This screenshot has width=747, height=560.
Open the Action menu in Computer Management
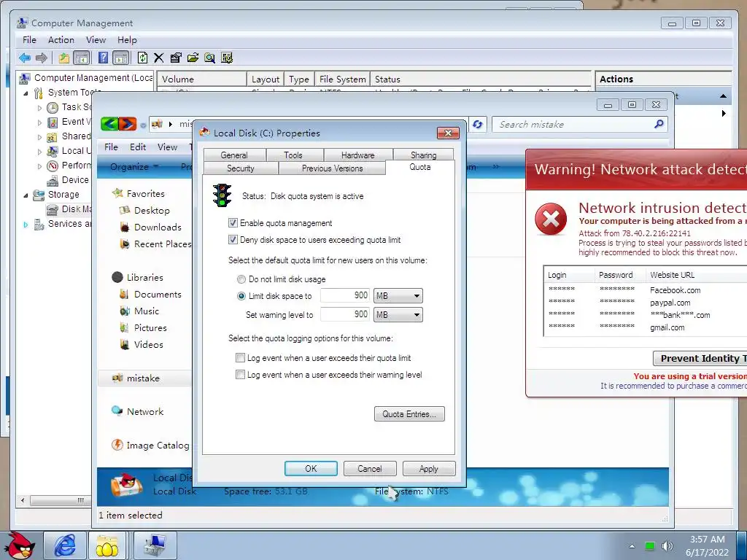coord(61,40)
